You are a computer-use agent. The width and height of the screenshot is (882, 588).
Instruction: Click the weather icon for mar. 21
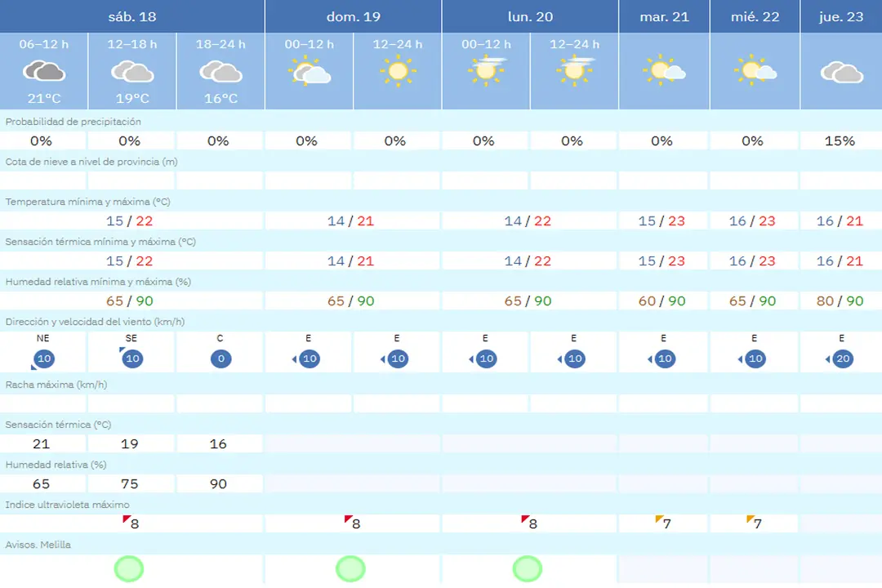(664, 71)
